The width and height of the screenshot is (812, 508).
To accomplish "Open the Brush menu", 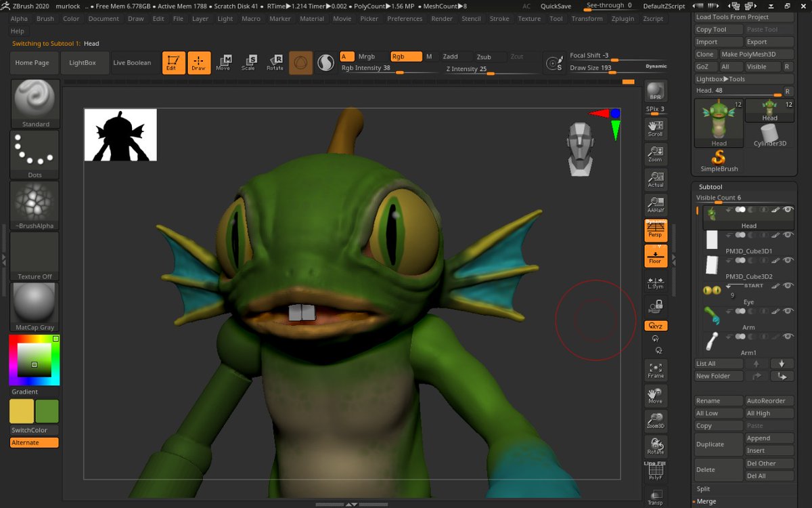I will 45,19.
